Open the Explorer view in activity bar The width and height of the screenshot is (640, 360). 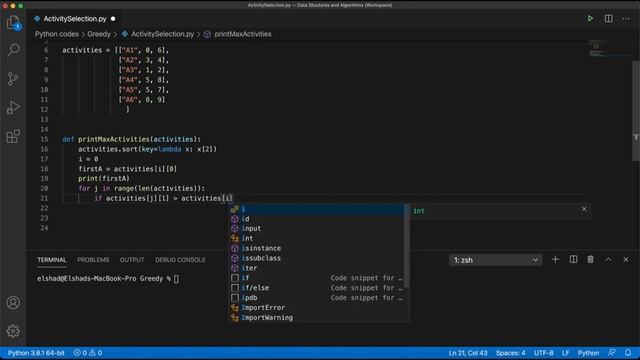click(13, 22)
